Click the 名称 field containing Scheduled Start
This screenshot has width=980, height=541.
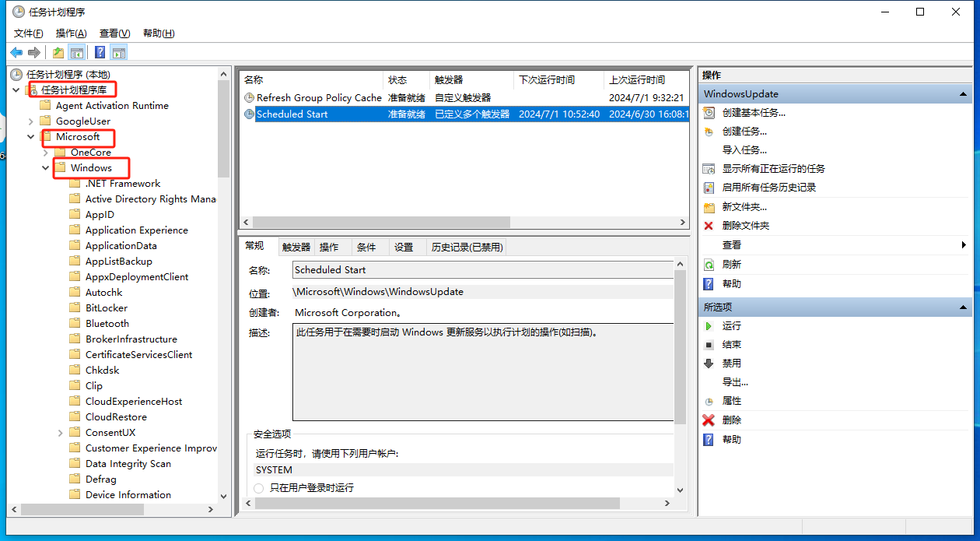483,270
